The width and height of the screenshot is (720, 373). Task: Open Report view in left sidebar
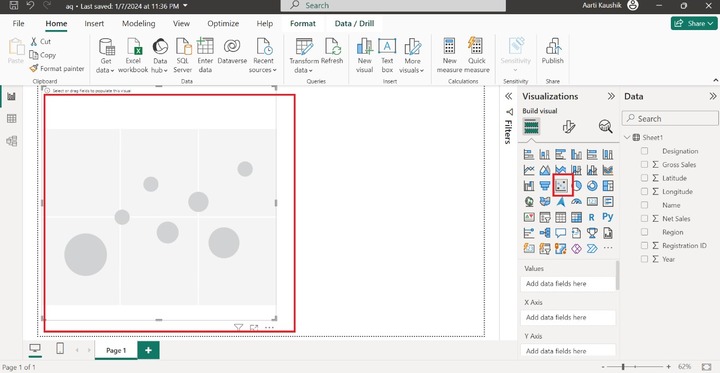point(11,96)
